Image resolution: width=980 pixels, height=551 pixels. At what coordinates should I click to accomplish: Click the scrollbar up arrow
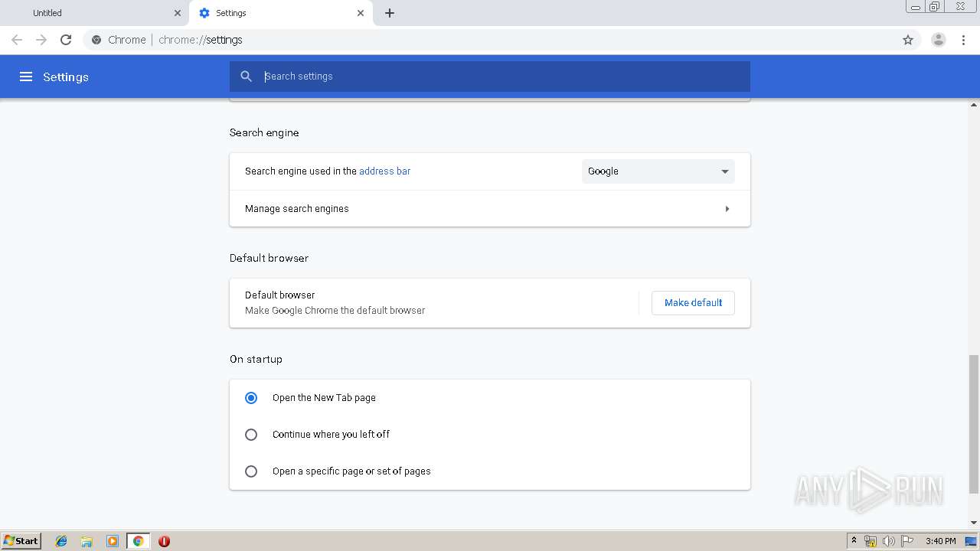click(x=974, y=103)
